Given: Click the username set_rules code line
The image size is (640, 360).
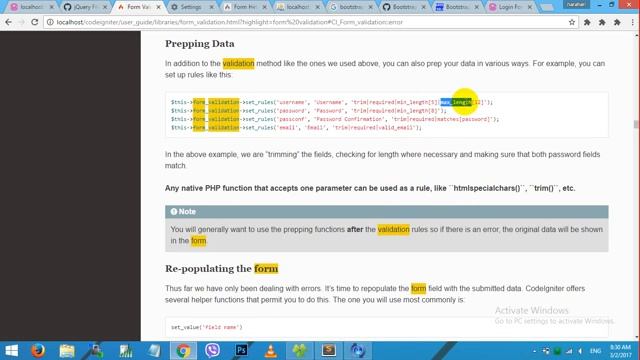Looking at the screenshot, I should tap(331, 102).
